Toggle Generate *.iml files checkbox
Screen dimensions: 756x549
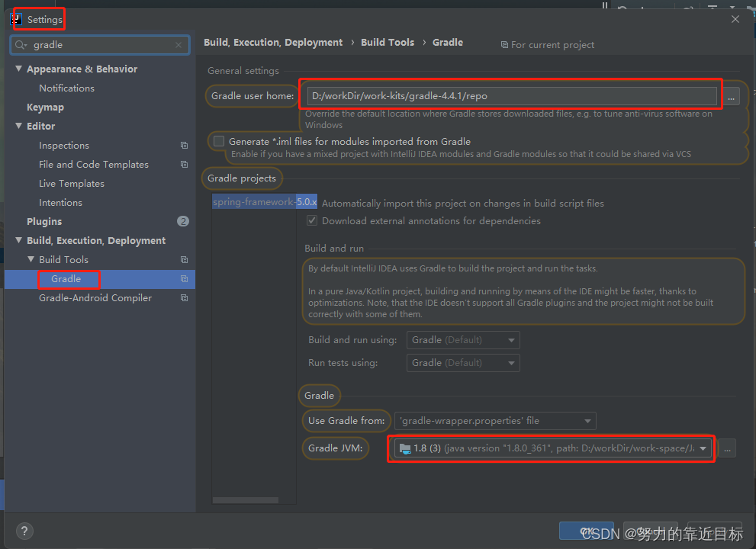(219, 141)
